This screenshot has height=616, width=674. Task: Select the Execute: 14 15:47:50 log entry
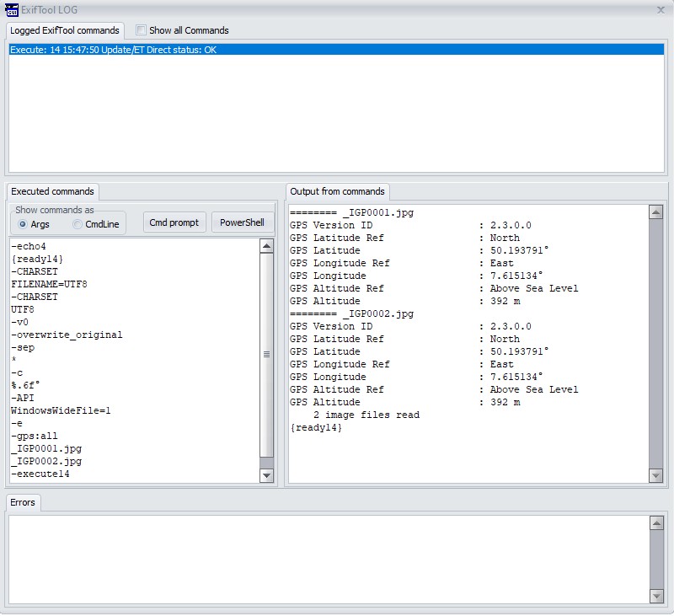336,50
